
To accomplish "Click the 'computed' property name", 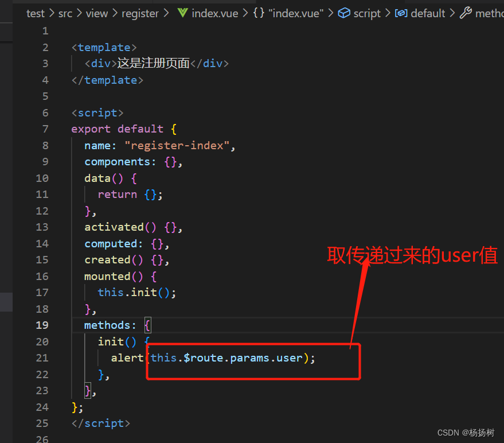I will pyautogui.click(x=111, y=243).
